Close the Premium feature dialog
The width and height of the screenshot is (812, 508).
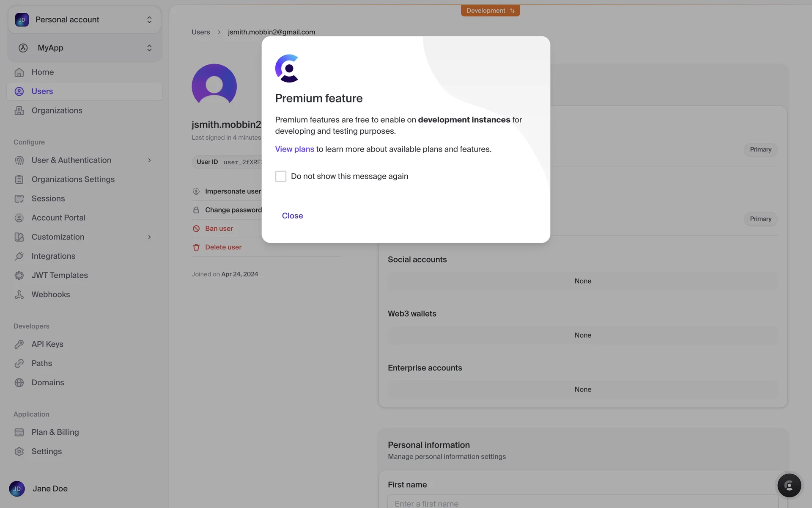(x=292, y=216)
